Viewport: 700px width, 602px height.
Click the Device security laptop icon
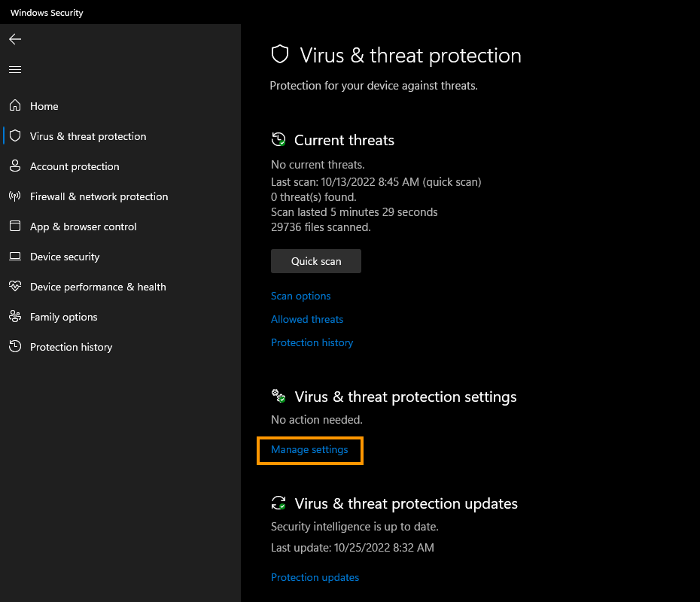point(15,256)
